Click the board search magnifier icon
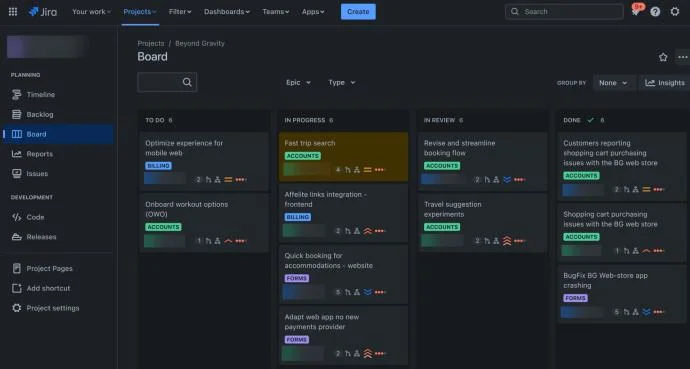This screenshot has width=690, height=369. 187,82
